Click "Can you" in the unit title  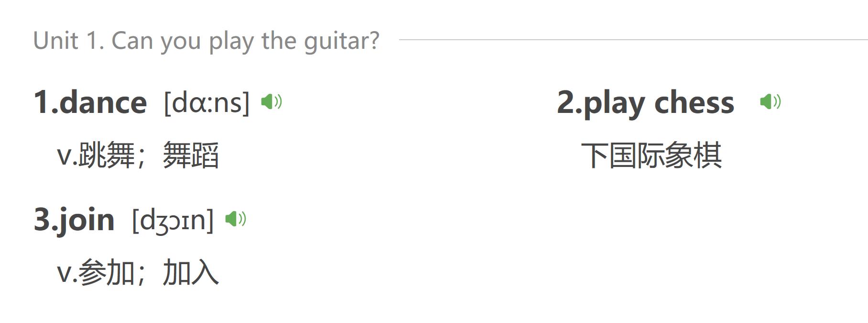point(156,41)
